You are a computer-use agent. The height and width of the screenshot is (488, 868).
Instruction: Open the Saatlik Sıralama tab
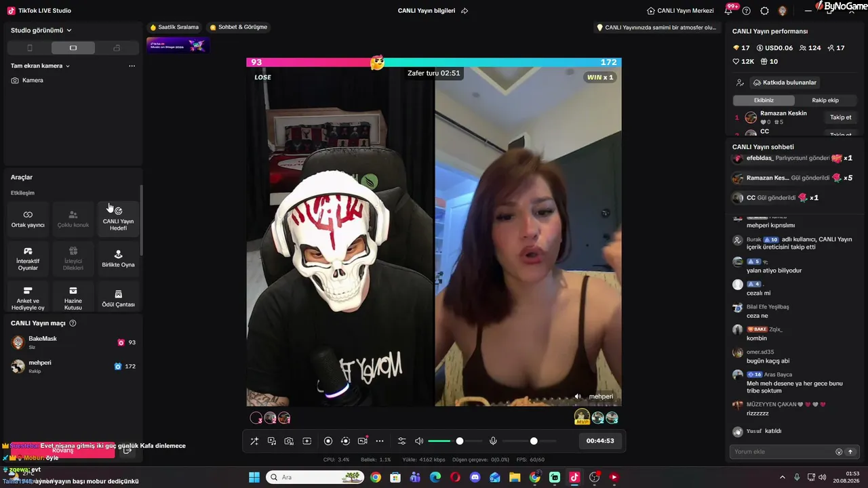pyautogui.click(x=174, y=27)
